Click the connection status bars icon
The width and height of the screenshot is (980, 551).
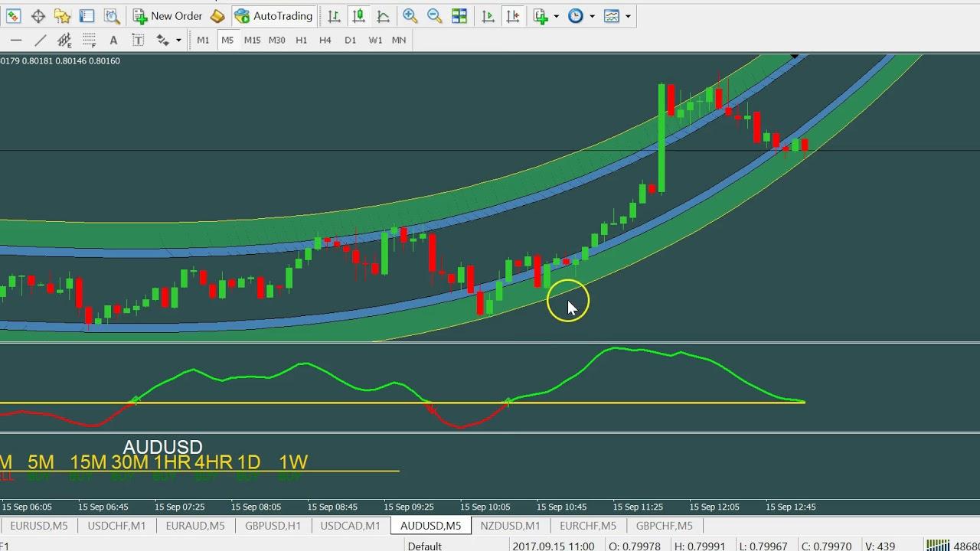[x=938, y=546]
